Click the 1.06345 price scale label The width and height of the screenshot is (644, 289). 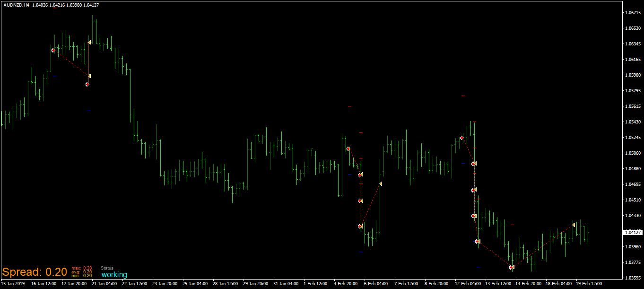tap(633, 44)
